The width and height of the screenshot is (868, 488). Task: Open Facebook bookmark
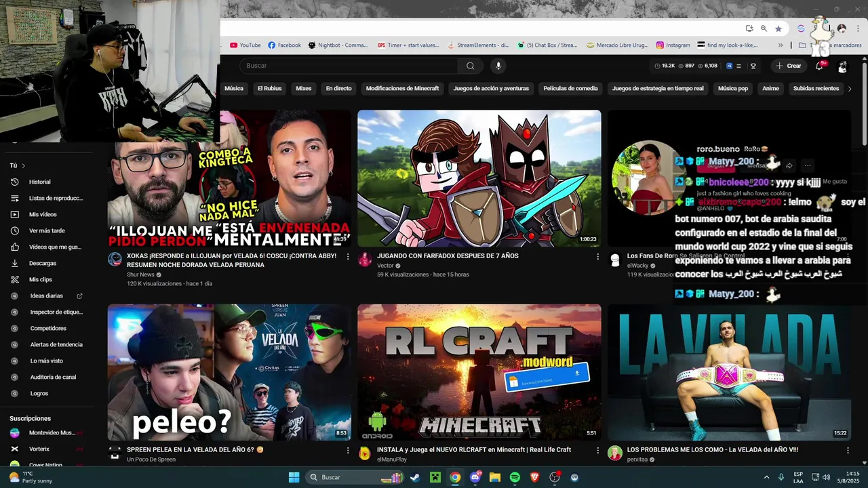pyautogui.click(x=284, y=45)
